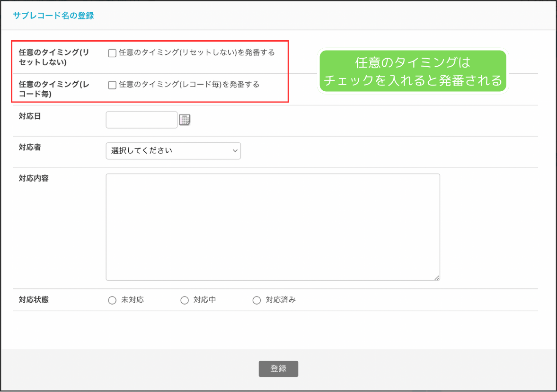
Task: Enable 任意のタイミング(リセットしない)を発番する
Action: [x=112, y=53]
